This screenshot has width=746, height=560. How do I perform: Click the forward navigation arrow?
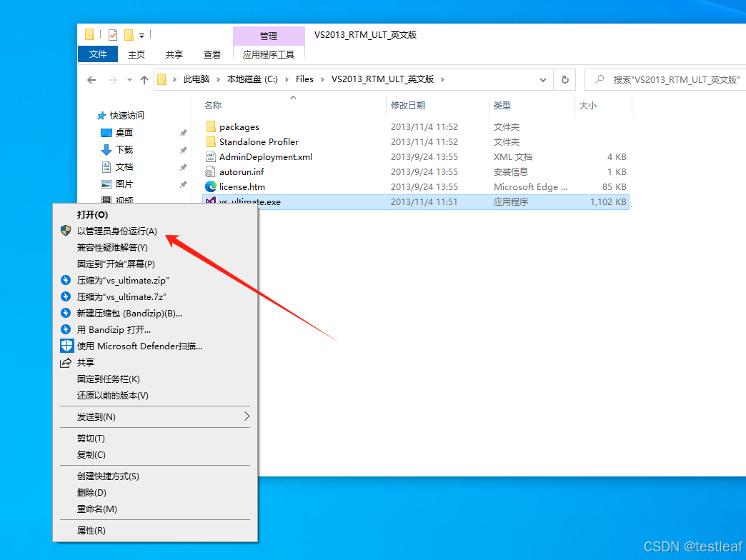click(x=113, y=80)
